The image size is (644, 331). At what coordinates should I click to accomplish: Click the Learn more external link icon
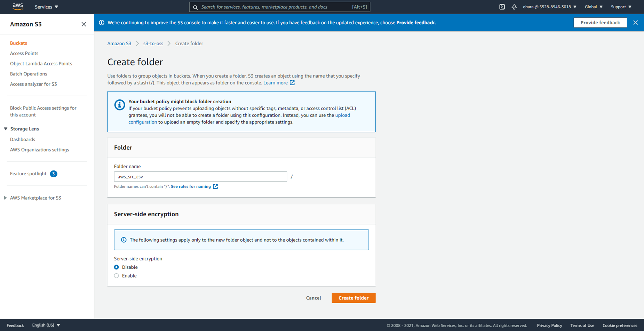point(292,83)
